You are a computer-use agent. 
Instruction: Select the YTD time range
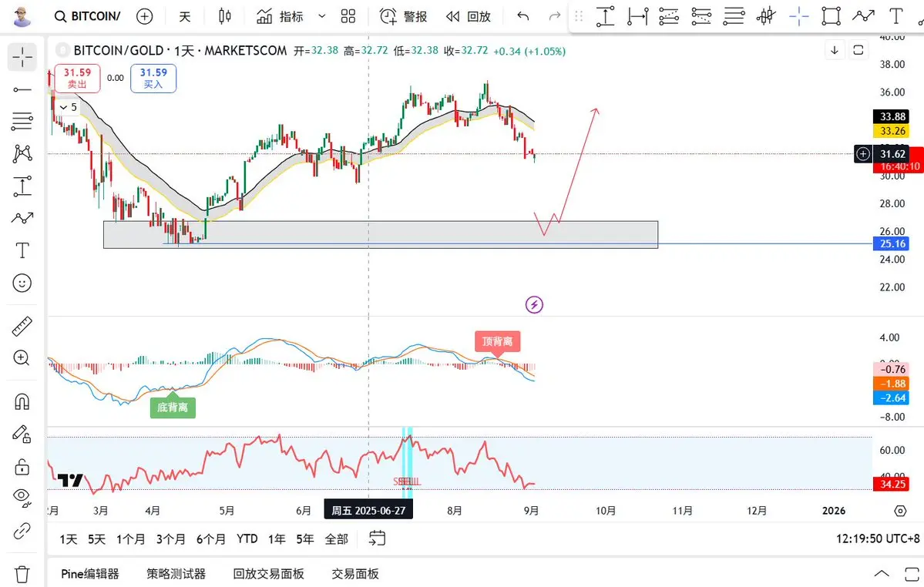point(247,538)
